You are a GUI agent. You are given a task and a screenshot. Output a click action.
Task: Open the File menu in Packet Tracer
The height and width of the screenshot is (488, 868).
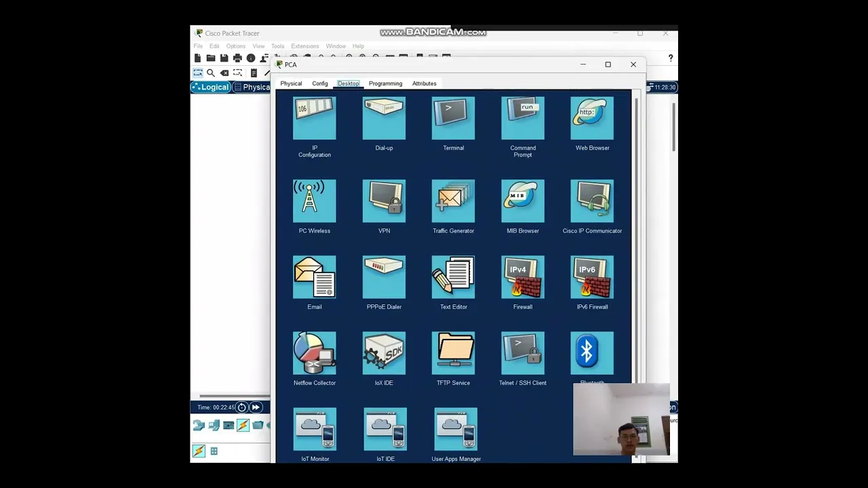(198, 46)
